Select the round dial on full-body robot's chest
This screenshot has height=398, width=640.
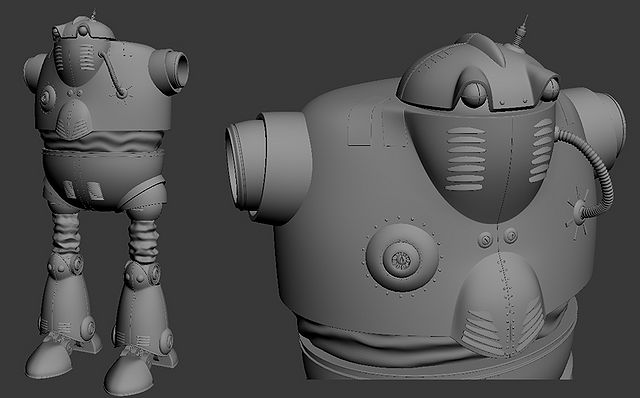[x=46, y=98]
